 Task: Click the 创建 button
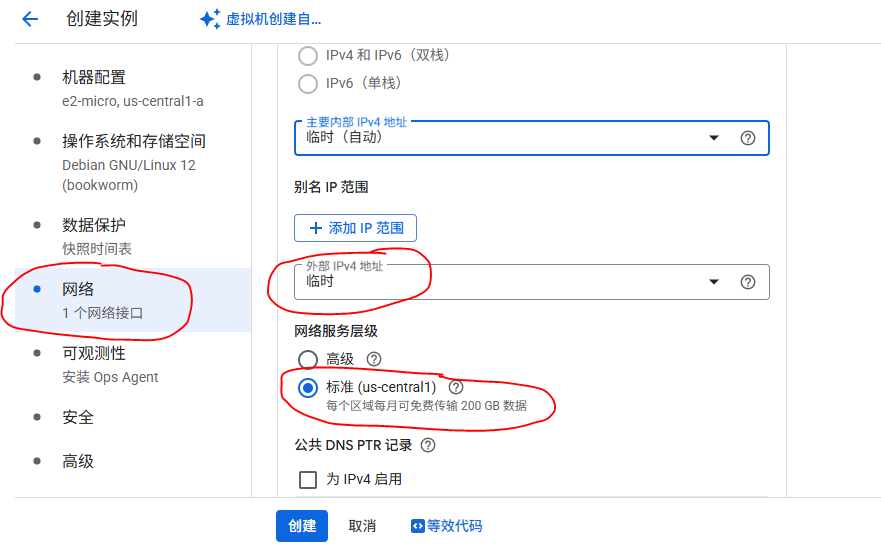pos(302,526)
